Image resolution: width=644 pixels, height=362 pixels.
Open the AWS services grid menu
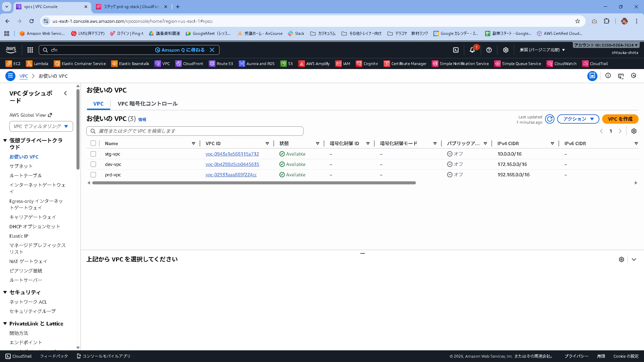30,50
